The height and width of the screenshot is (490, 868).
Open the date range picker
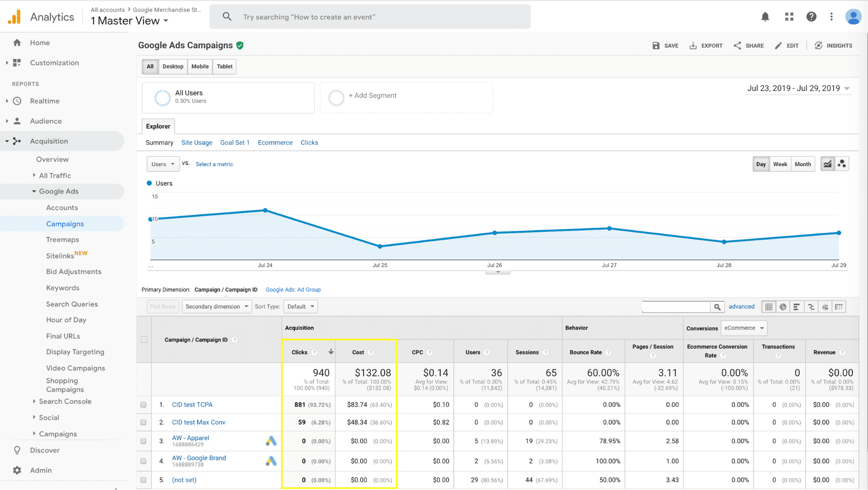coord(798,89)
